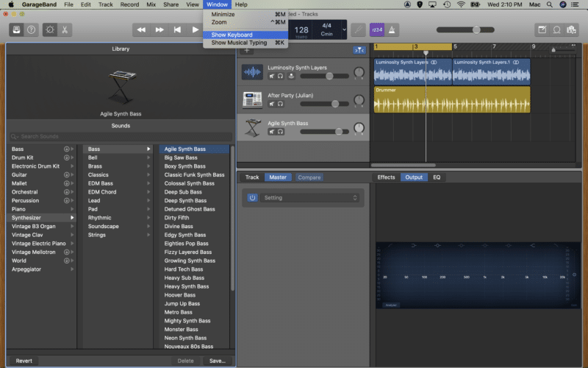Open the Mix menu in menu bar
Viewport: 588px width, 368px height.
pos(151,4)
